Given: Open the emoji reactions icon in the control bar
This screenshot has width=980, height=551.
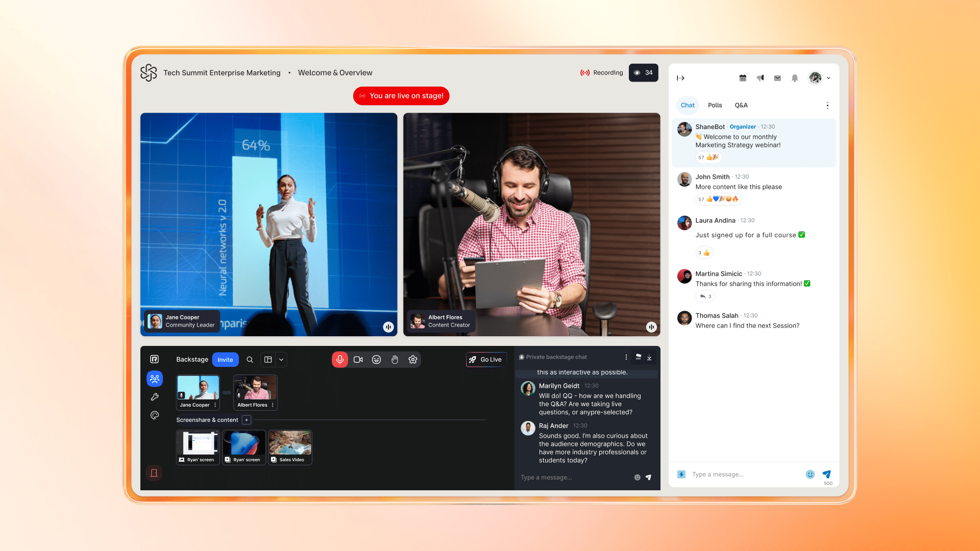Looking at the screenshot, I should [x=376, y=360].
